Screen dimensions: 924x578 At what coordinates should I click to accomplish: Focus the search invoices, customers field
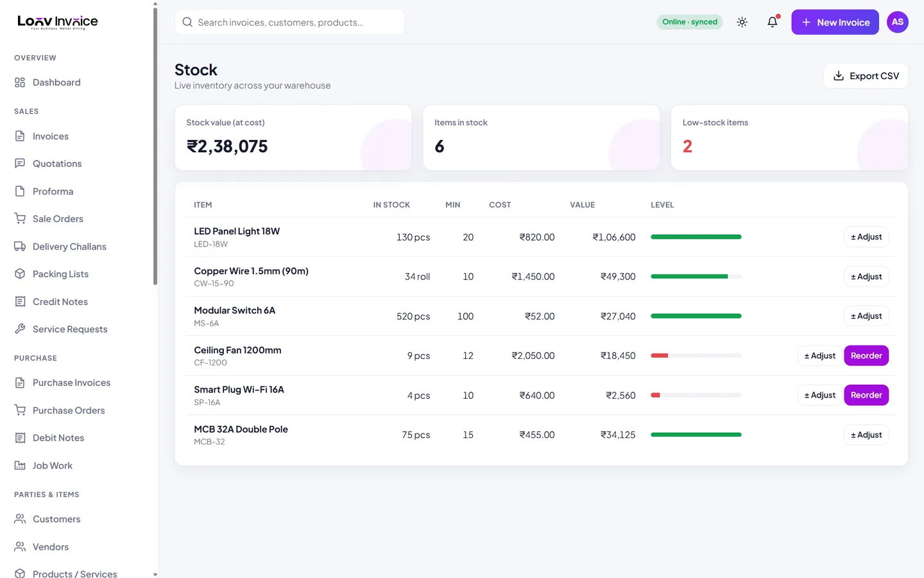(289, 22)
